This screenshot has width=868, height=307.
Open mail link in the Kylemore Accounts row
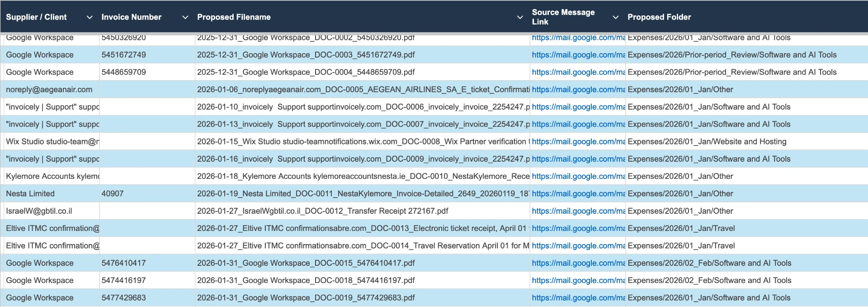[578, 176]
